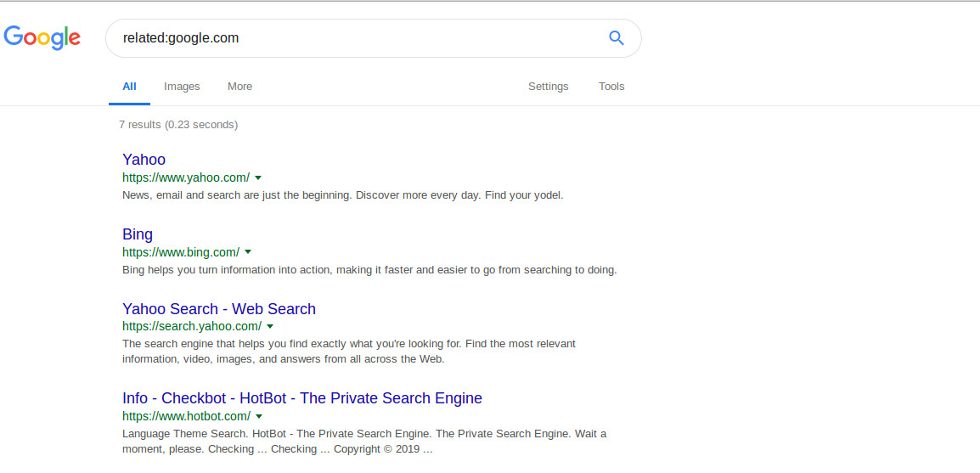The image size is (980, 473).
Task: Open the Bing result title link
Action: point(138,234)
